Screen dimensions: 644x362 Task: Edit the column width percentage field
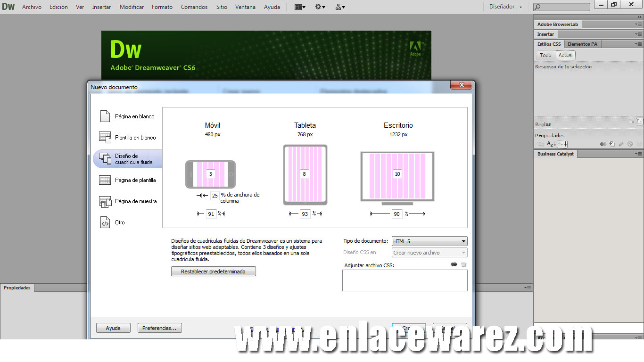(x=215, y=196)
